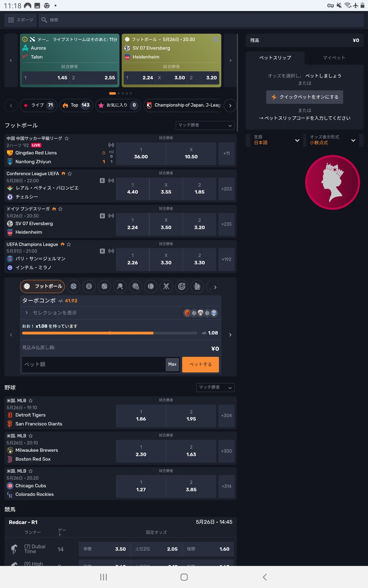Click the Queen silhouette crown badge

(x=332, y=182)
